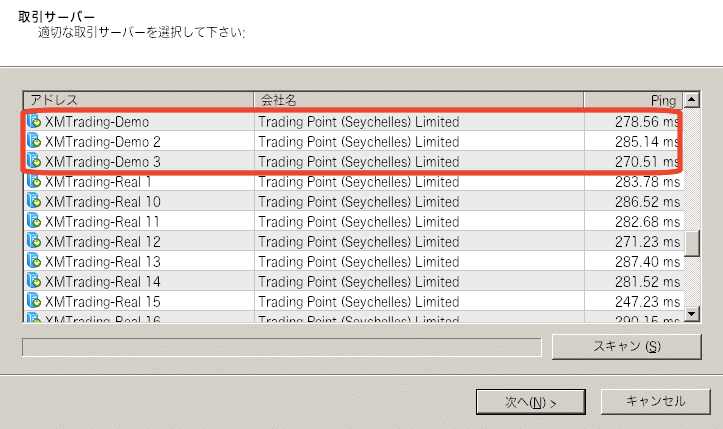This screenshot has width=723, height=429.
Task: Select the XMTrading-Real 15 address
Action: tap(102, 302)
